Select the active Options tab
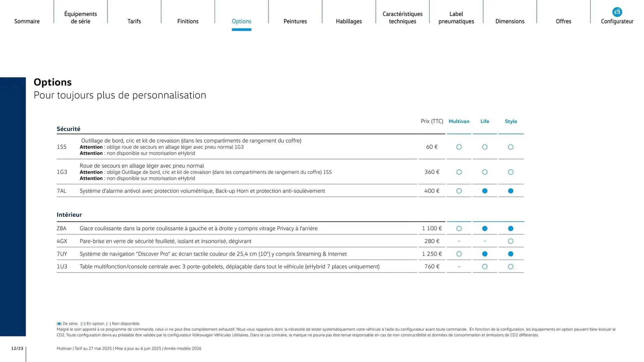 coord(241,21)
